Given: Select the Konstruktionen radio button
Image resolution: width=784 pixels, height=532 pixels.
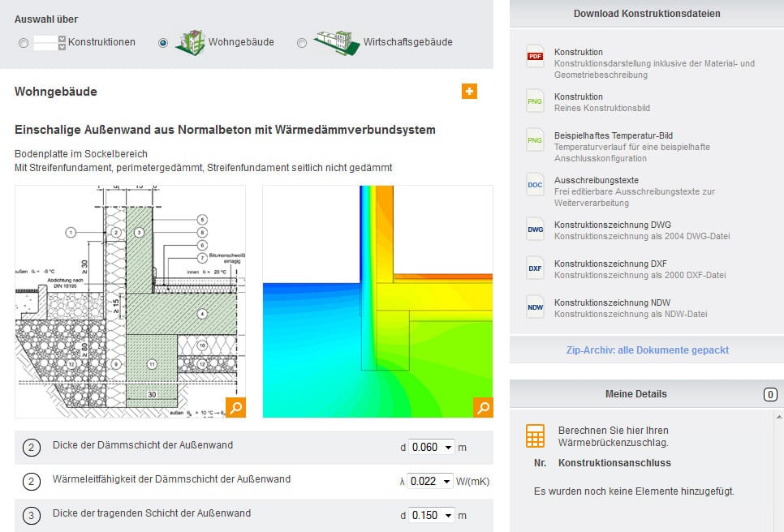Looking at the screenshot, I should 24,43.
